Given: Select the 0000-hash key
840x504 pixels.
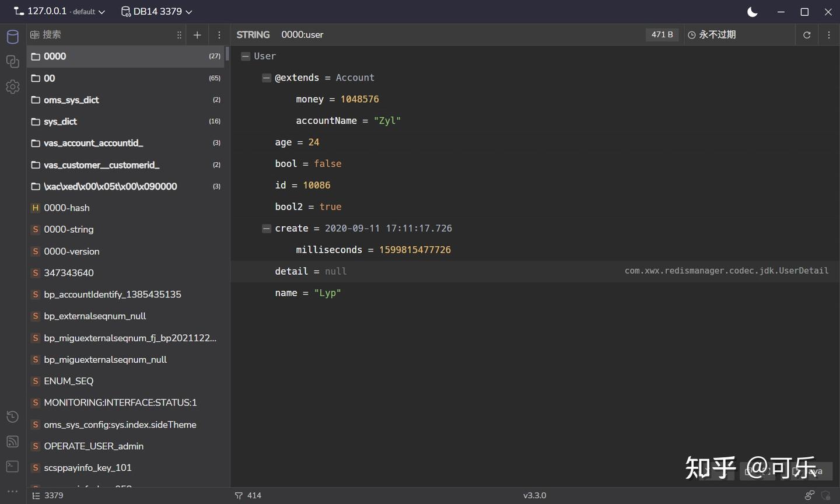Looking at the screenshot, I should 126,208.
